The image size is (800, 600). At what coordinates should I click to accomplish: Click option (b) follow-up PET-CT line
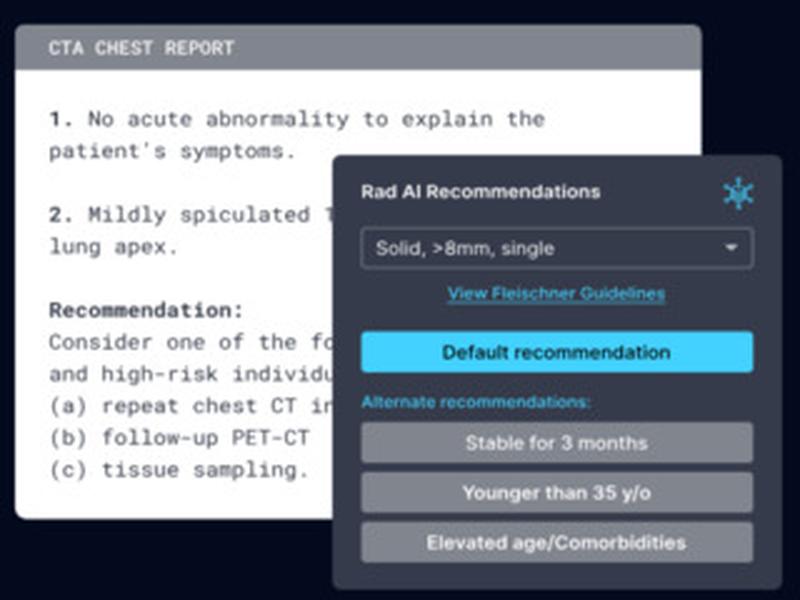(179, 438)
